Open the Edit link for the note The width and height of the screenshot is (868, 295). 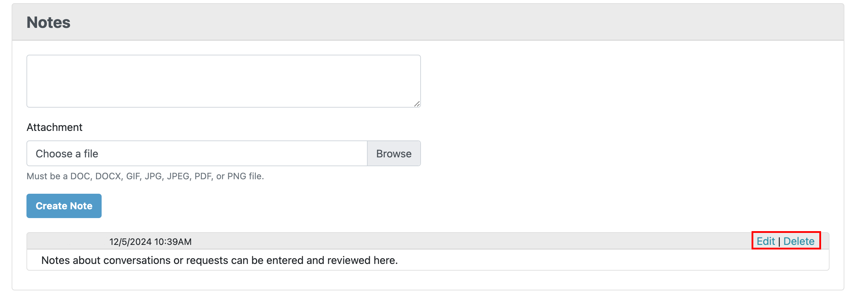coord(765,241)
